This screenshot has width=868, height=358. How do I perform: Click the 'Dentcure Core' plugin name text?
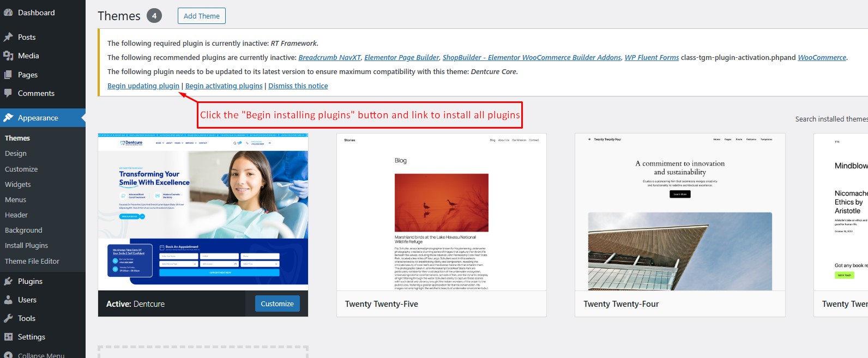click(493, 71)
